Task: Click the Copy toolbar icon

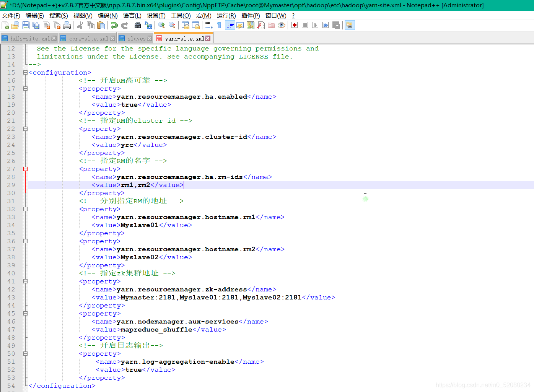Action: 91,25
